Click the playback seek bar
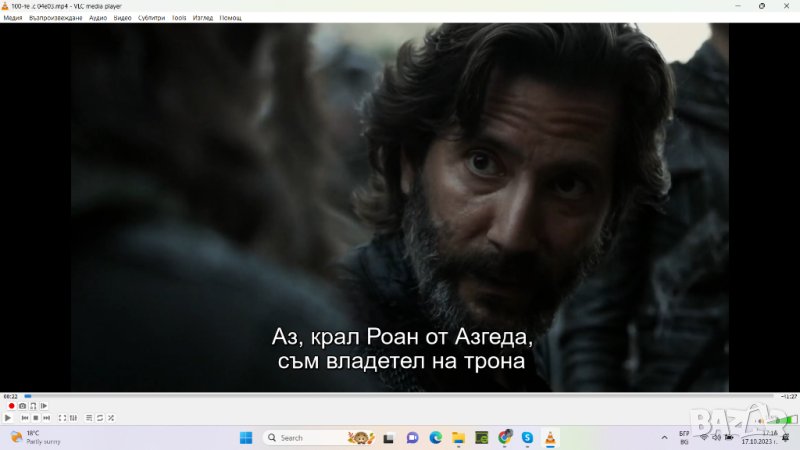 (400, 397)
